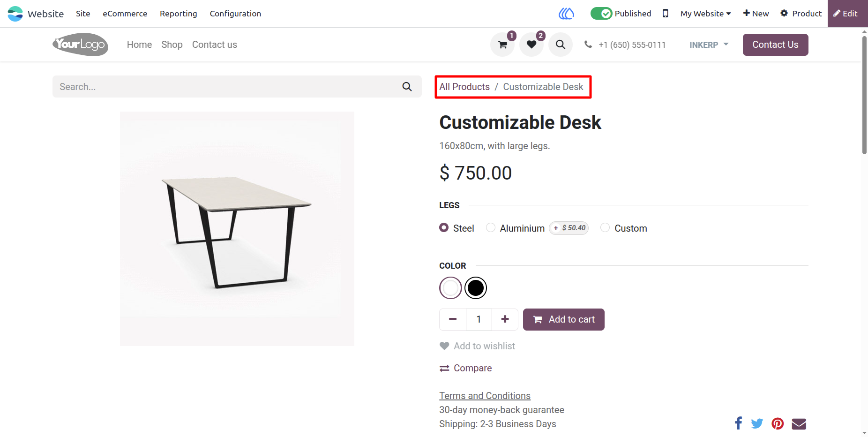
Task: Select Aluminium legs option
Action: (491, 228)
